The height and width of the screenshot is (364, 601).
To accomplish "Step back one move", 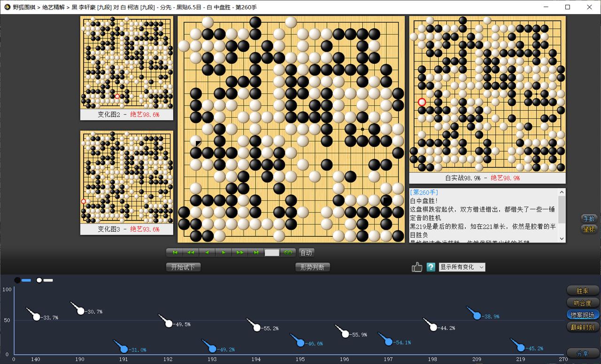I will 207,252.
